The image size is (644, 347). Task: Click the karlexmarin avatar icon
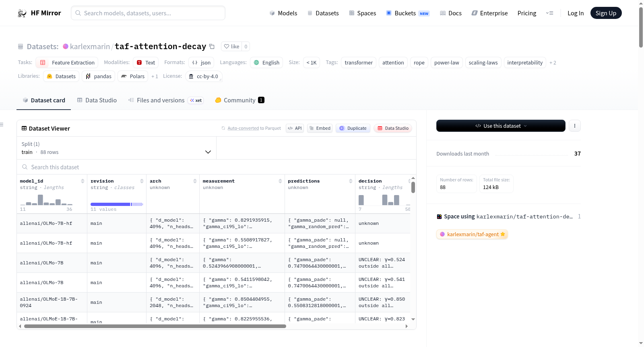(66, 46)
